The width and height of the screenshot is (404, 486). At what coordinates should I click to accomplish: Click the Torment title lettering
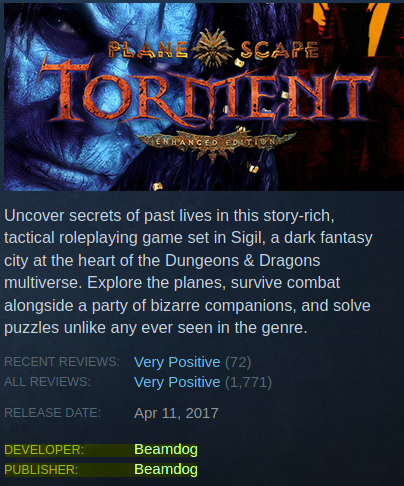[x=207, y=95]
